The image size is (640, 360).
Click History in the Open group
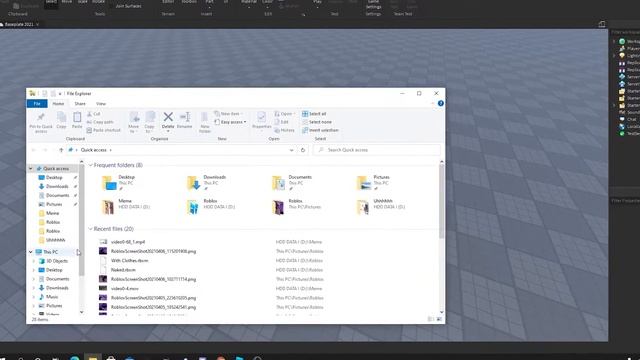click(284, 130)
